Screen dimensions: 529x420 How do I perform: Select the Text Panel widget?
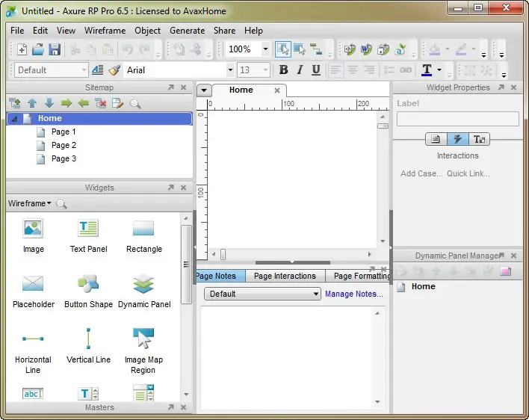(88, 235)
